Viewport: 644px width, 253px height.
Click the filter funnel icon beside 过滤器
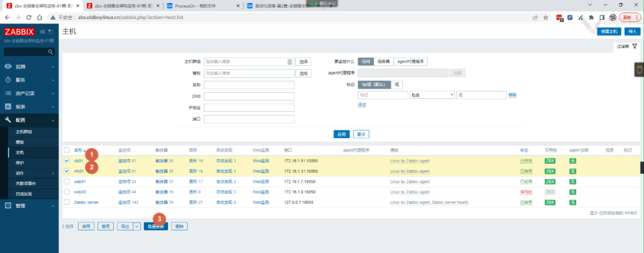pos(635,46)
